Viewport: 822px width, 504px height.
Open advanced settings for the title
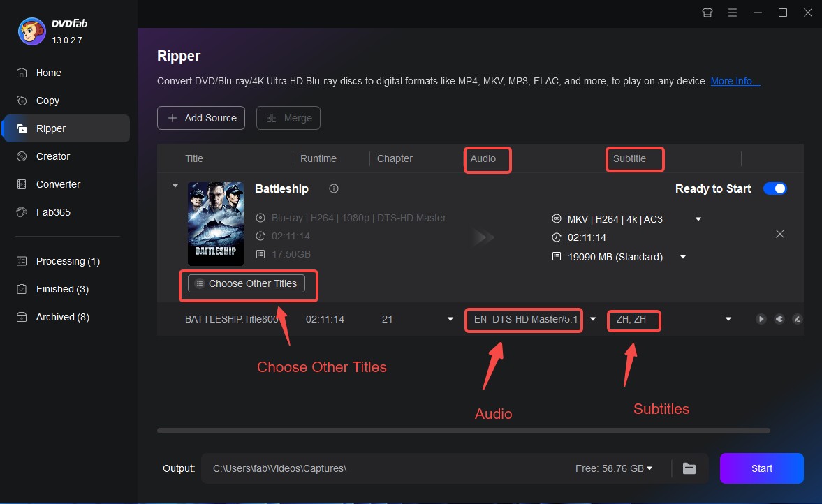coord(779,319)
